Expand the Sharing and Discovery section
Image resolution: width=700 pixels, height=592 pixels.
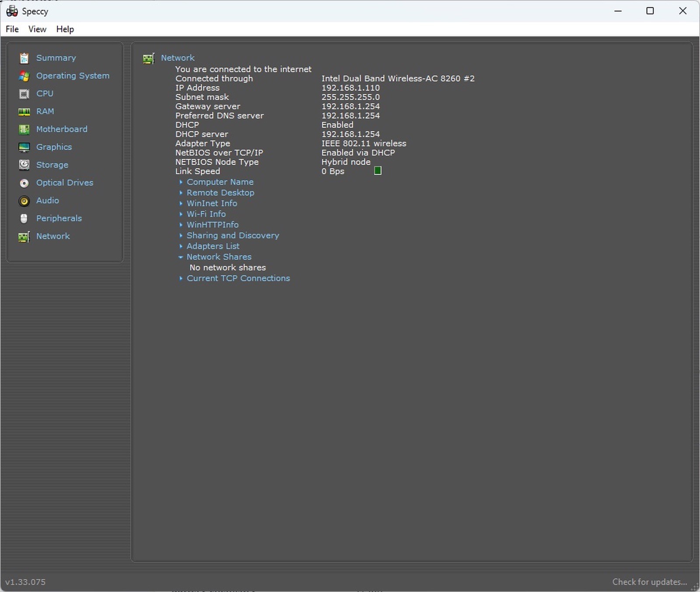coord(181,236)
